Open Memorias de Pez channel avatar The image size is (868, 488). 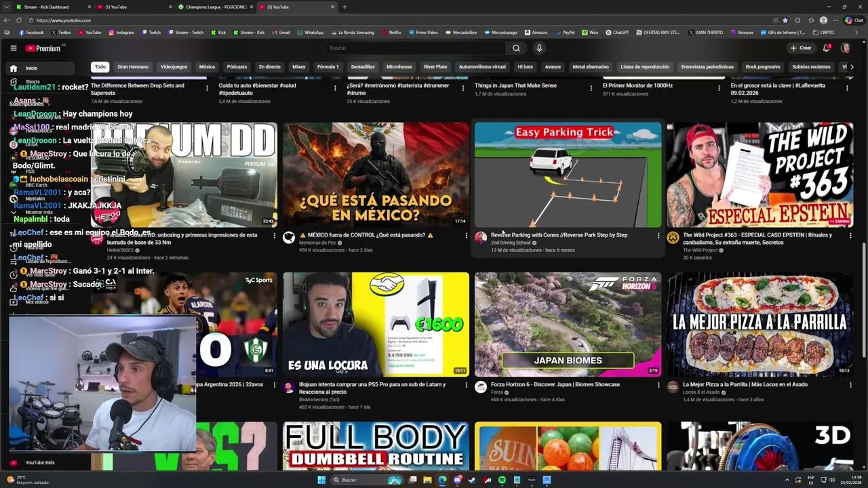pos(289,237)
